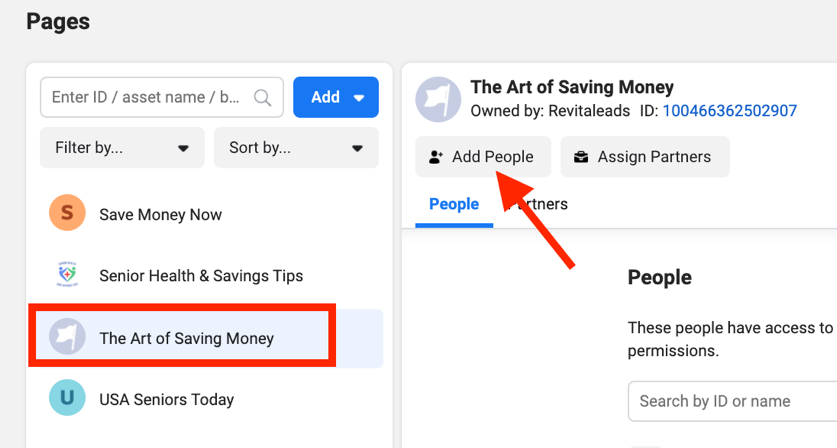Click the person-plus icon on Add People
The height and width of the screenshot is (448, 837).
(436, 157)
